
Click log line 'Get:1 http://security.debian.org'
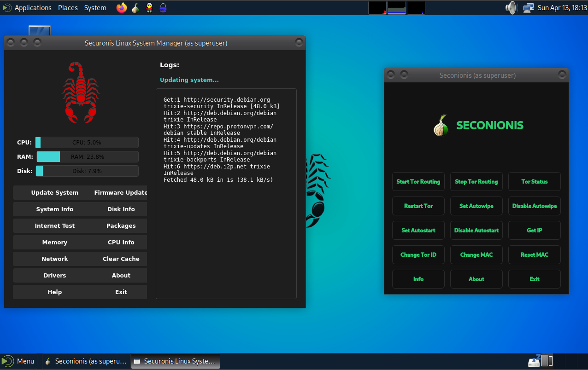[217, 100]
